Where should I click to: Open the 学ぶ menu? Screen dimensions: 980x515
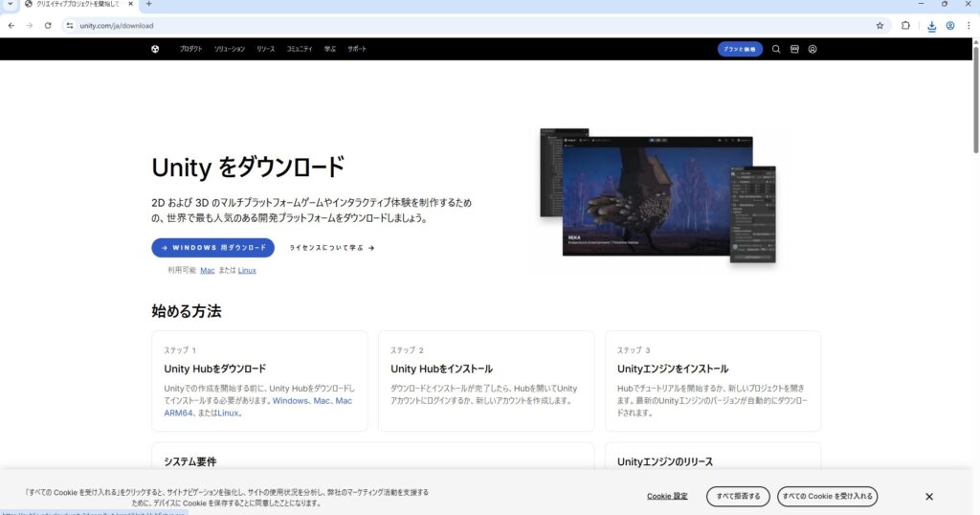tap(330, 49)
